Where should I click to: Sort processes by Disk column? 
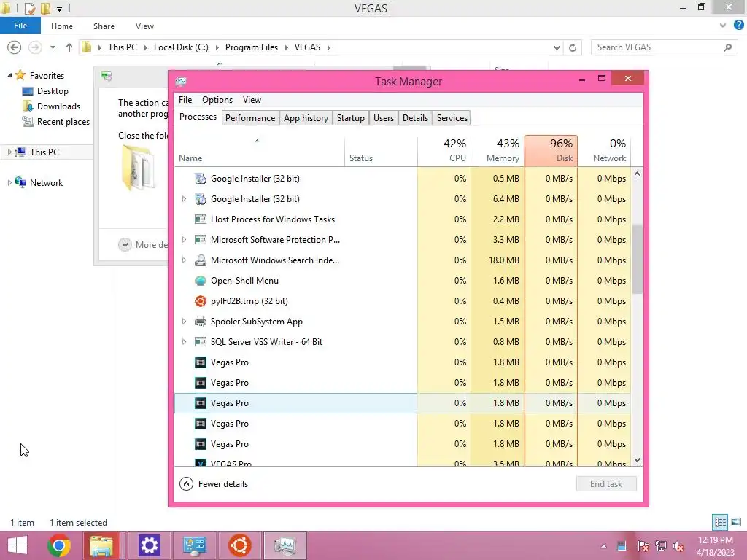click(x=551, y=150)
